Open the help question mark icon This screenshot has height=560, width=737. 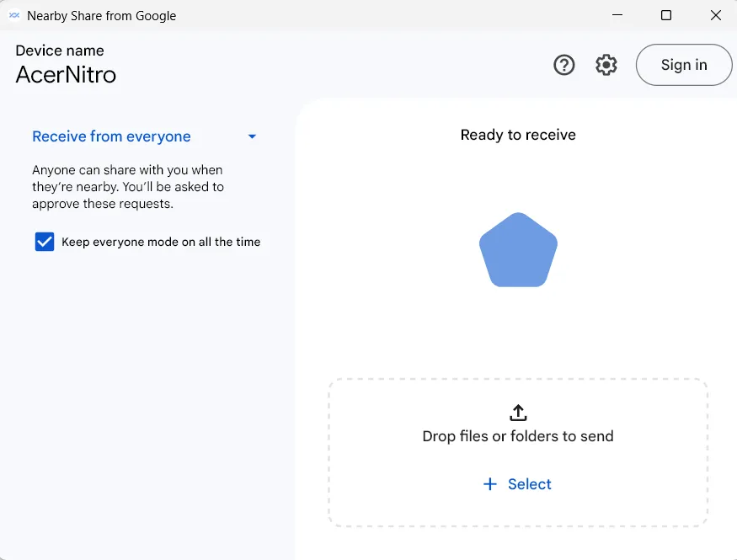[x=563, y=65]
